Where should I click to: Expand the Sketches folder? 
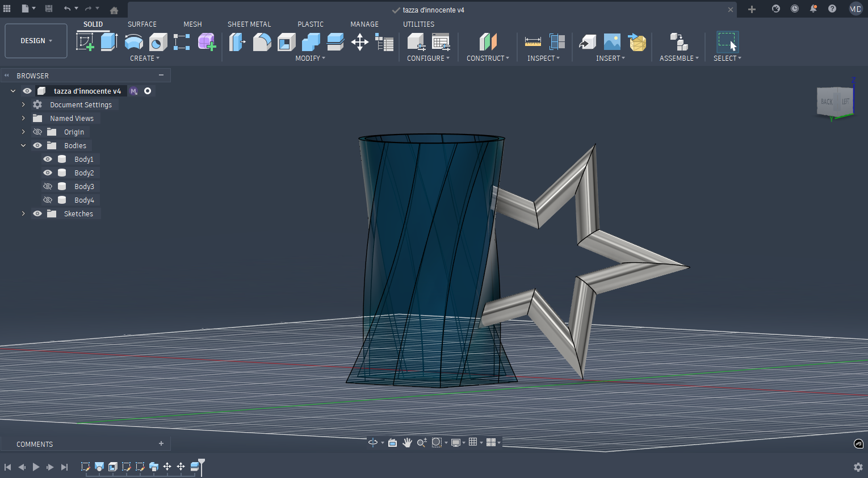pos(23,214)
